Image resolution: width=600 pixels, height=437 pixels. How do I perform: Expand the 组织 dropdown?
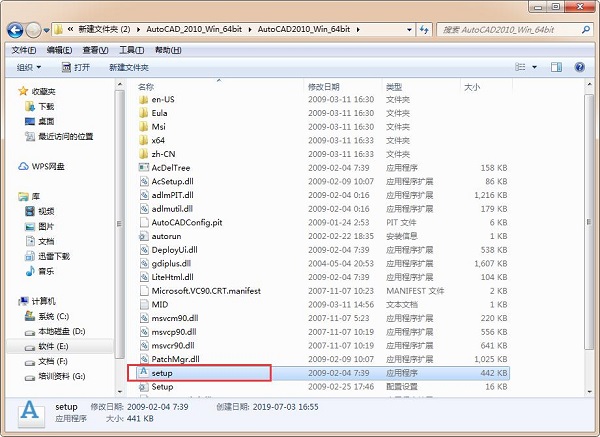coord(29,68)
